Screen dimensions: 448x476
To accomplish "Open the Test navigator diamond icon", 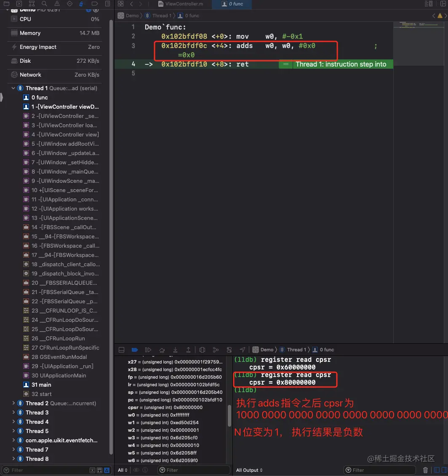I will [x=69, y=4].
